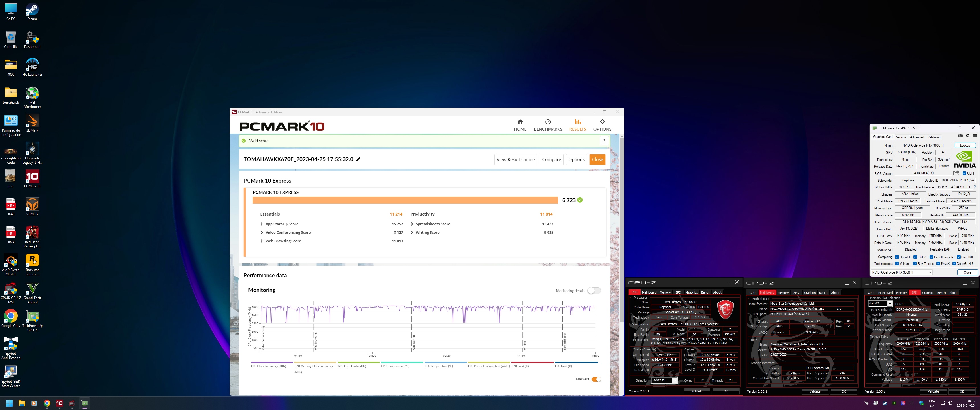Switch to the Validation tab in GPU-Z

point(934,137)
